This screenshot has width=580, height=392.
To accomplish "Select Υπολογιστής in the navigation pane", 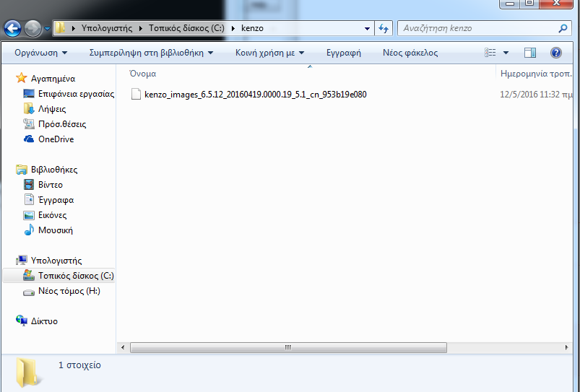I will click(x=56, y=261).
